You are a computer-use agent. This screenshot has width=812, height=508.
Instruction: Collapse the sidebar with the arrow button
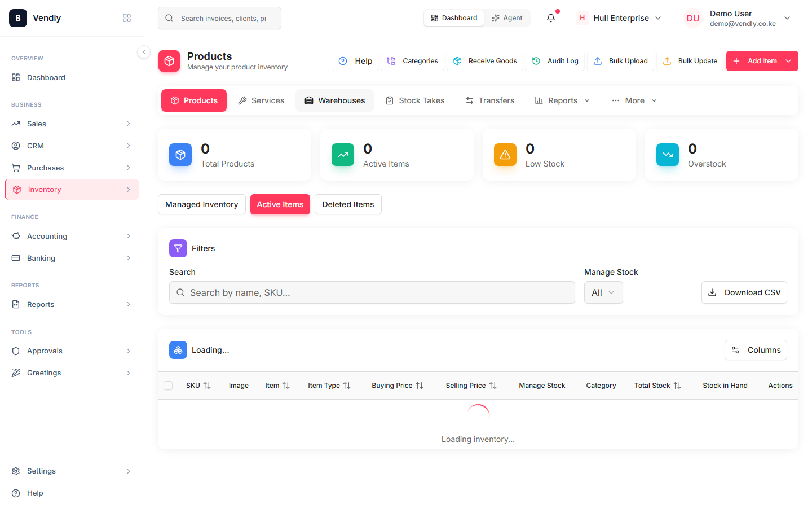tap(144, 52)
